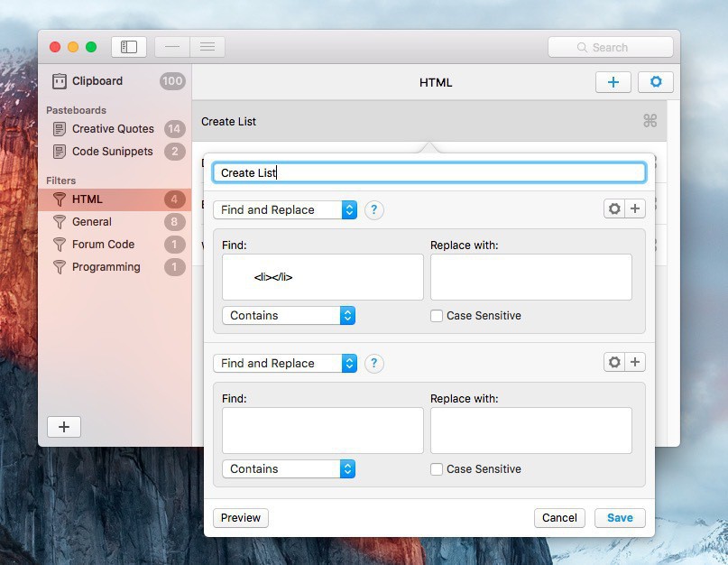Image resolution: width=728 pixels, height=565 pixels.
Task: Click the Preview button
Action: point(241,517)
